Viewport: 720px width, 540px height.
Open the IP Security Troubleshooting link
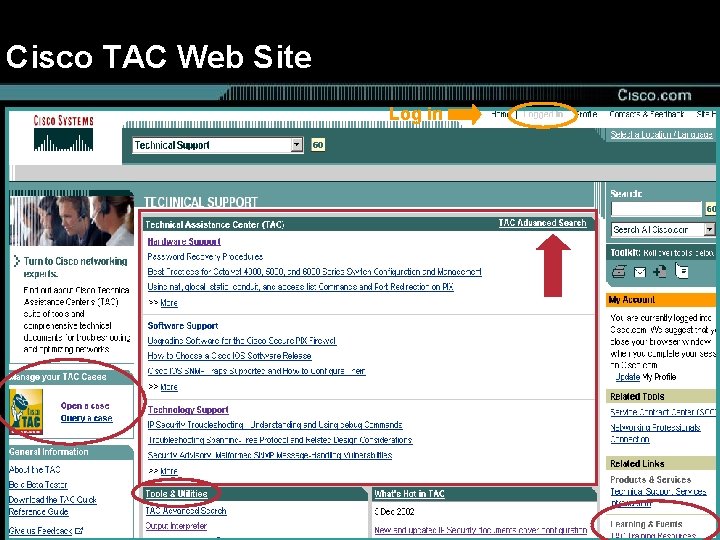(x=275, y=425)
